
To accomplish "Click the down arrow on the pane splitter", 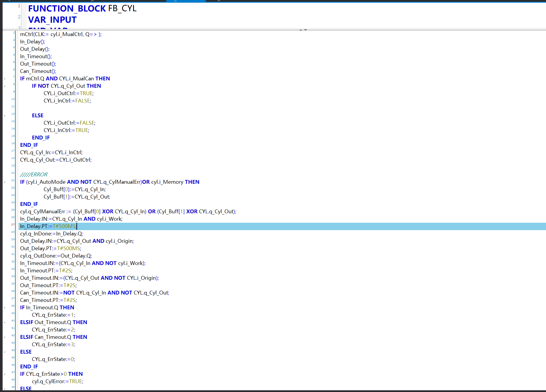I will point(306,30).
